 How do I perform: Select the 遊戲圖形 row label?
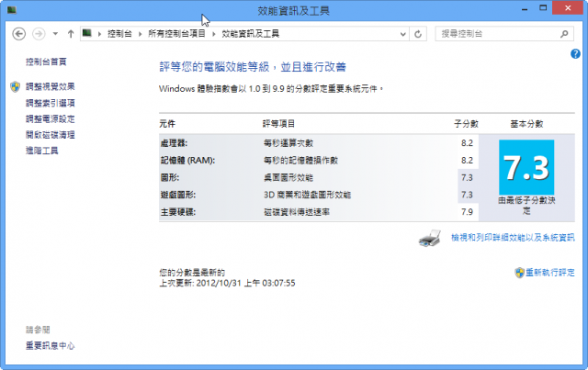(178, 195)
